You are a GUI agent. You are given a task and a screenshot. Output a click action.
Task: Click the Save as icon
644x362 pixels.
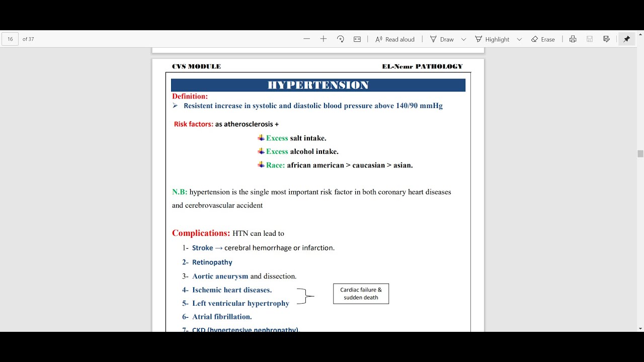[606, 39]
